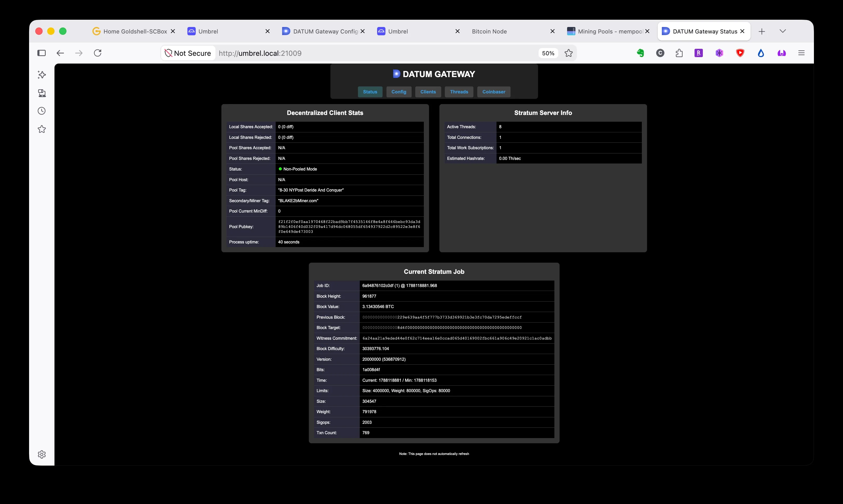Open the gray C extension icon

click(660, 53)
